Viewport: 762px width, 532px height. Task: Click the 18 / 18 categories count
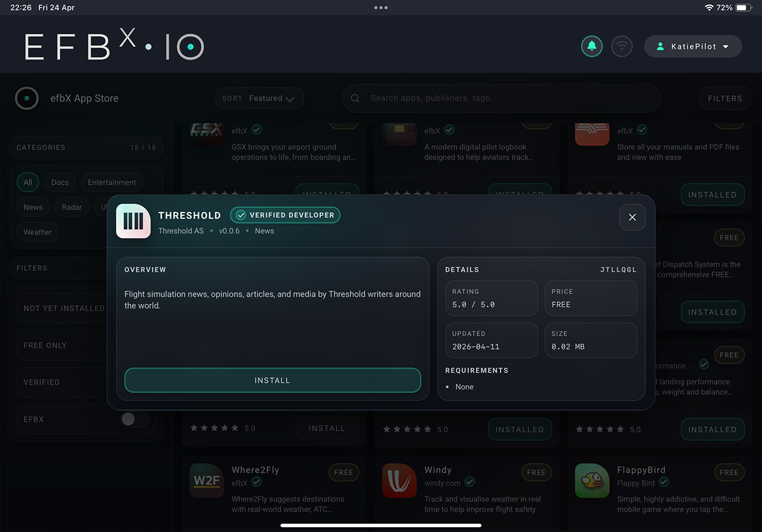[143, 148]
